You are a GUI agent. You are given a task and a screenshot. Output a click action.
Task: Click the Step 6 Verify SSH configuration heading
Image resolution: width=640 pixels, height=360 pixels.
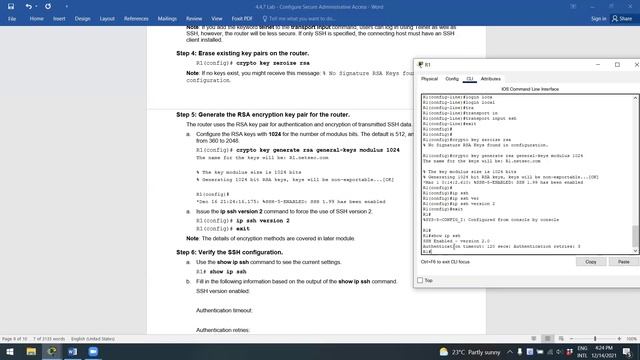pos(229,252)
